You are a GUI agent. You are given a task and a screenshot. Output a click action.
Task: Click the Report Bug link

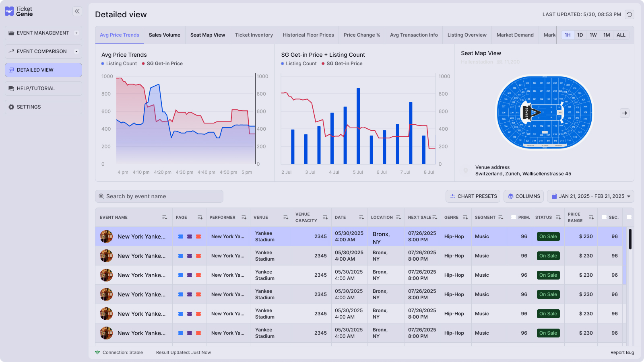coord(622,352)
